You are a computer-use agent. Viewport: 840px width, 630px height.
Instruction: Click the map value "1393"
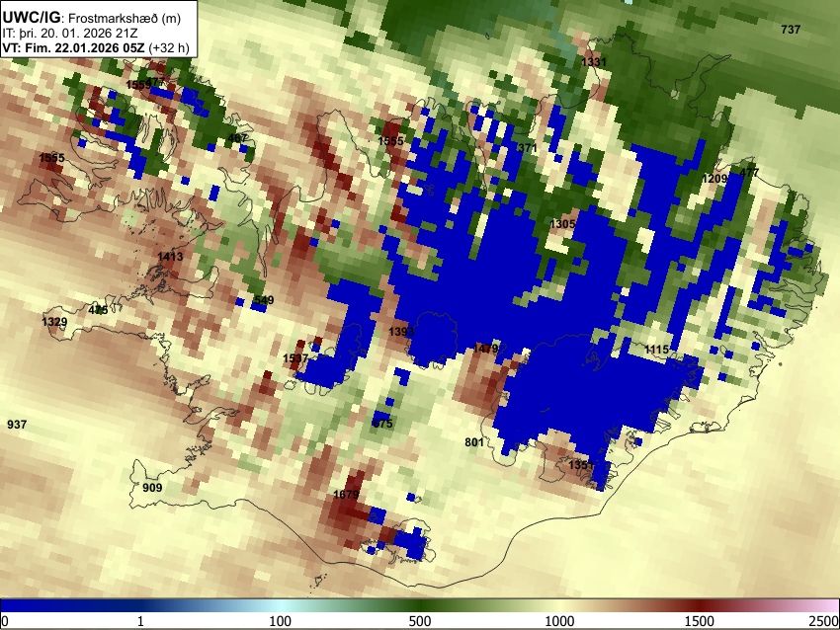tap(401, 332)
